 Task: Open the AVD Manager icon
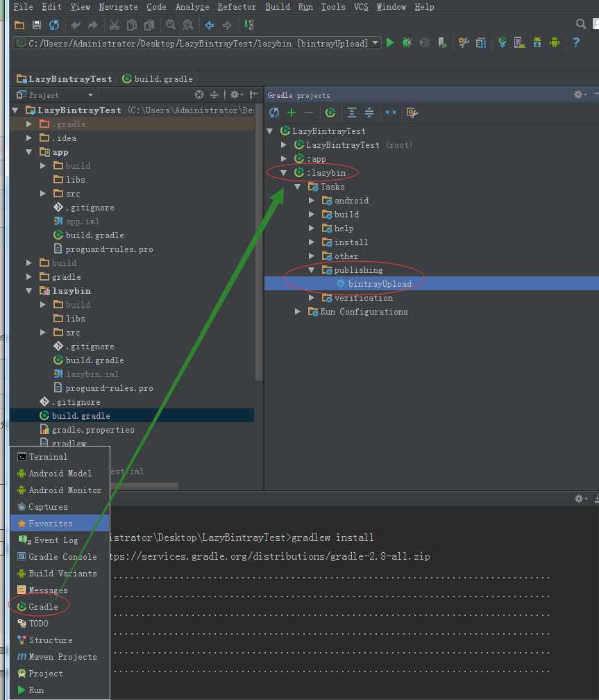pyautogui.click(x=520, y=42)
